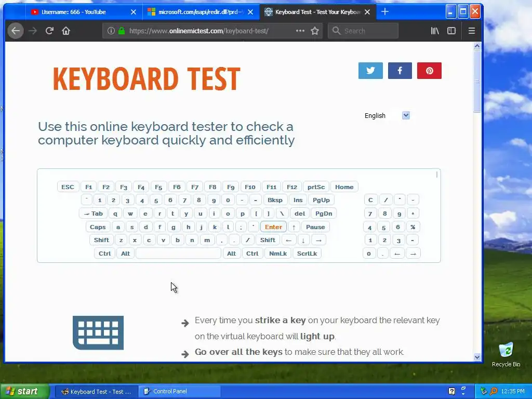The width and height of the screenshot is (532, 399).
Task: Click the search magnifier in Search box
Action: click(x=336, y=31)
